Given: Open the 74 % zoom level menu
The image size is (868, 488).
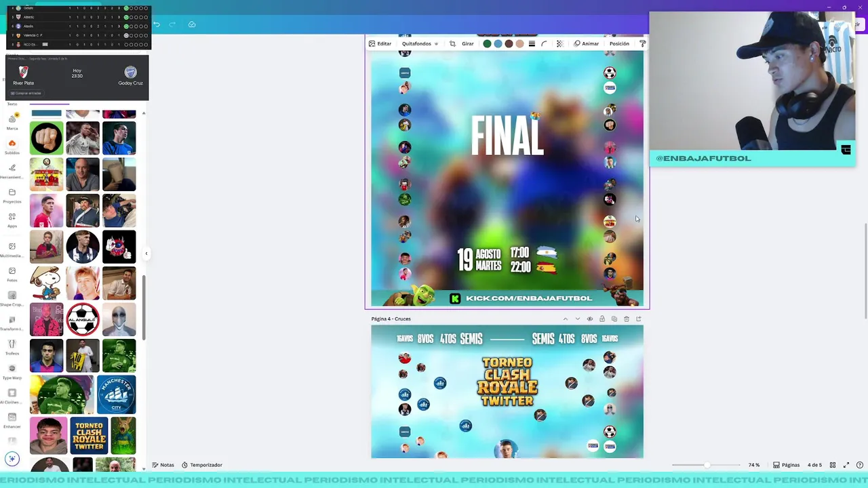Looking at the screenshot, I should point(754,465).
